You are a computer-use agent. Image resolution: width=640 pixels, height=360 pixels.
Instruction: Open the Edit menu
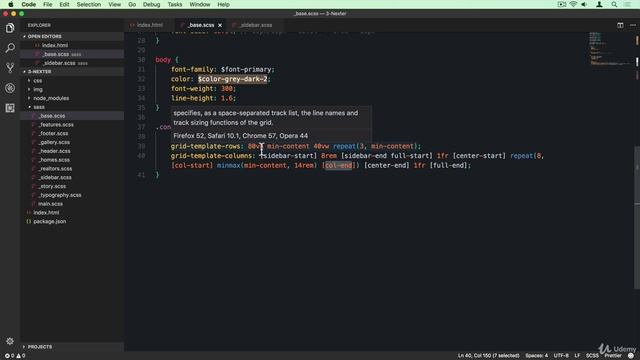tap(64, 4)
